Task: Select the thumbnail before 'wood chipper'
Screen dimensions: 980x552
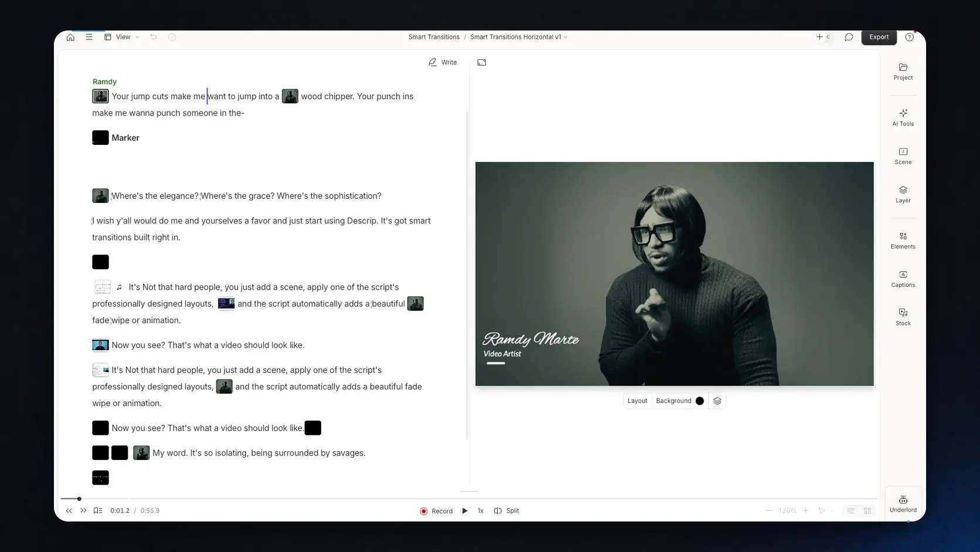Action: click(x=290, y=96)
